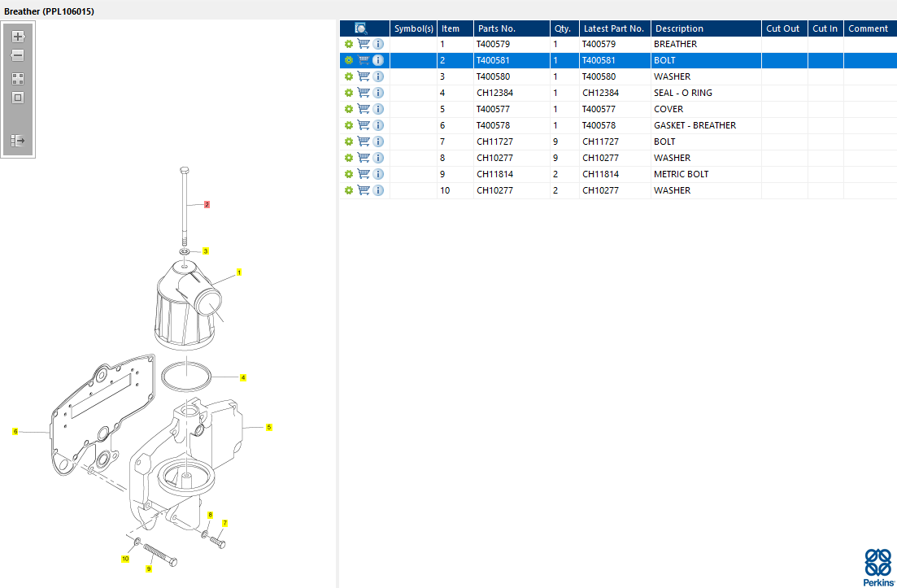Select callout 9 metric bolt label
This screenshot has height=588, width=897.
pos(149,568)
